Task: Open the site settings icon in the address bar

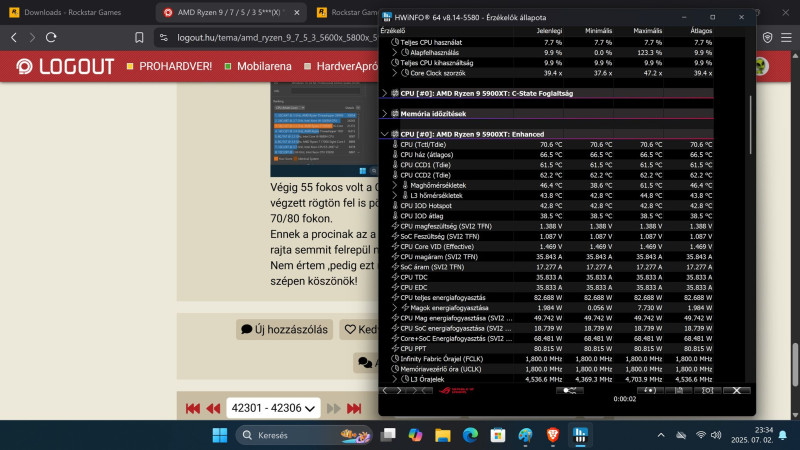Action: (x=164, y=37)
